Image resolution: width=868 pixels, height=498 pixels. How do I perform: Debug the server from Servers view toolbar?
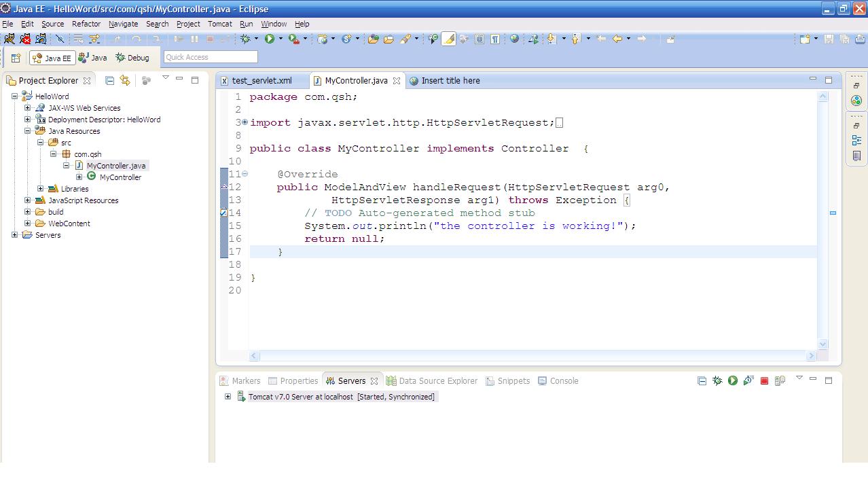coord(717,380)
